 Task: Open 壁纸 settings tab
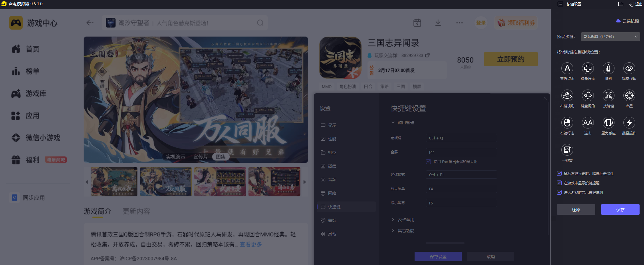pos(346,220)
